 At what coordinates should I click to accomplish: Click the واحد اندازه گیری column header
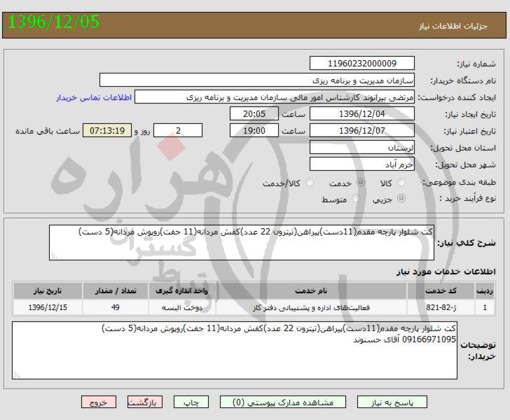(x=182, y=290)
